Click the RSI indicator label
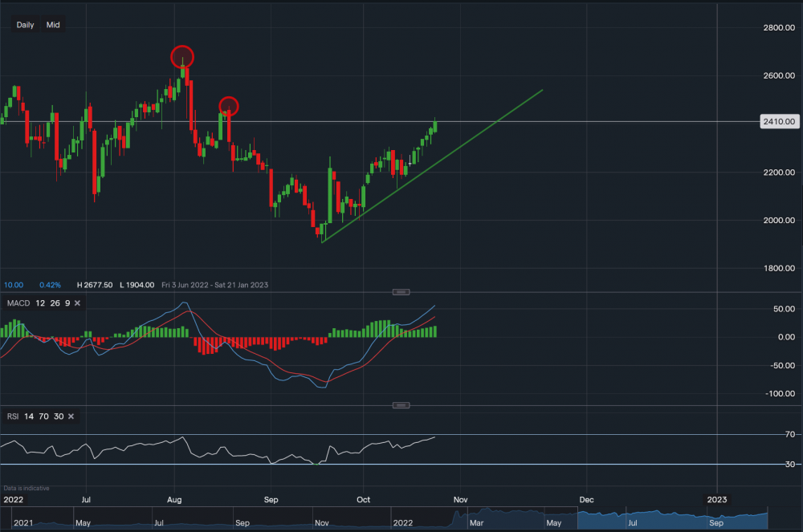Image resolution: width=803 pixels, height=532 pixels. [12, 416]
